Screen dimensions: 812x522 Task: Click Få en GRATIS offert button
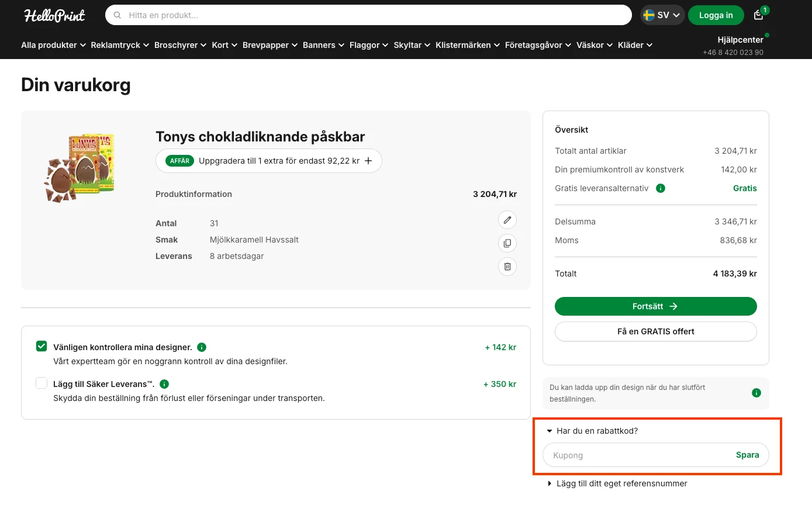656,331
